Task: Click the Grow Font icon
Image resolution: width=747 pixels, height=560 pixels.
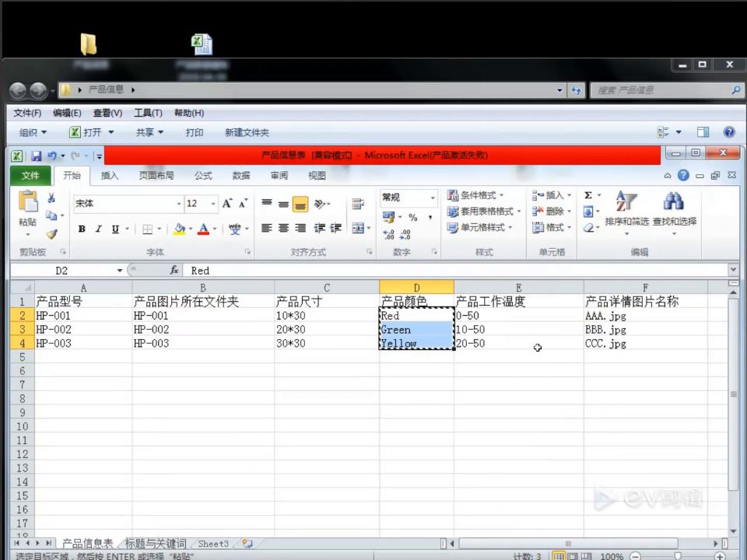Action: (227, 204)
